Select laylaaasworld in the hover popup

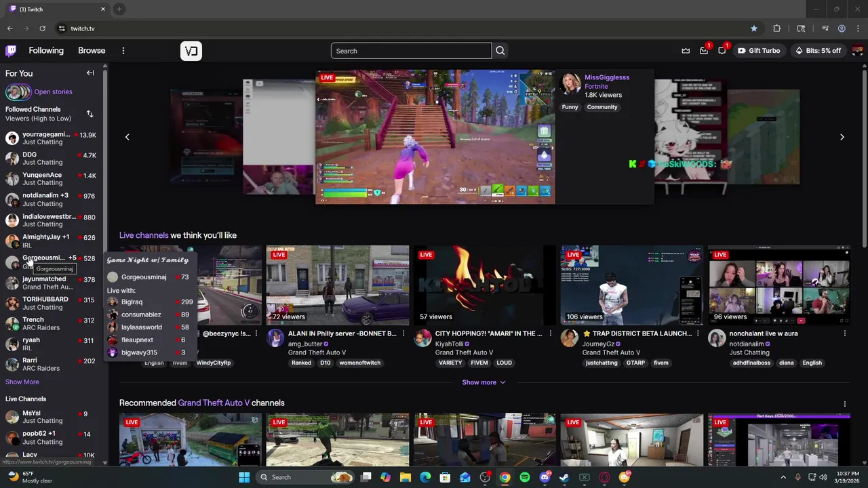(x=150, y=327)
